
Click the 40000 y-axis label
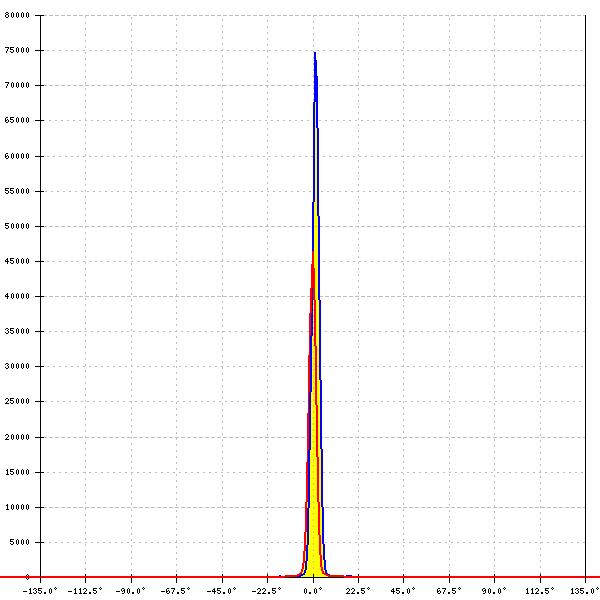(x=17, y=297)
